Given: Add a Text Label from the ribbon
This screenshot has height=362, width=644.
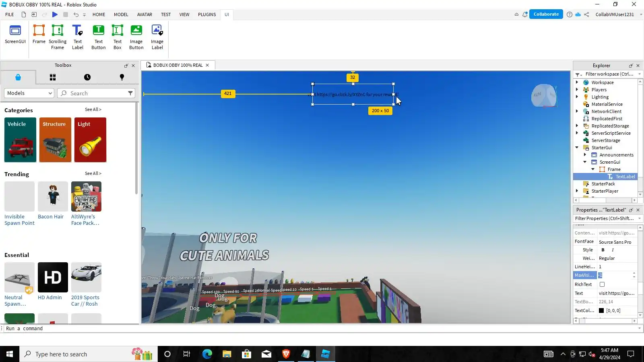Looking at the screenshot, I should point(78,37).
